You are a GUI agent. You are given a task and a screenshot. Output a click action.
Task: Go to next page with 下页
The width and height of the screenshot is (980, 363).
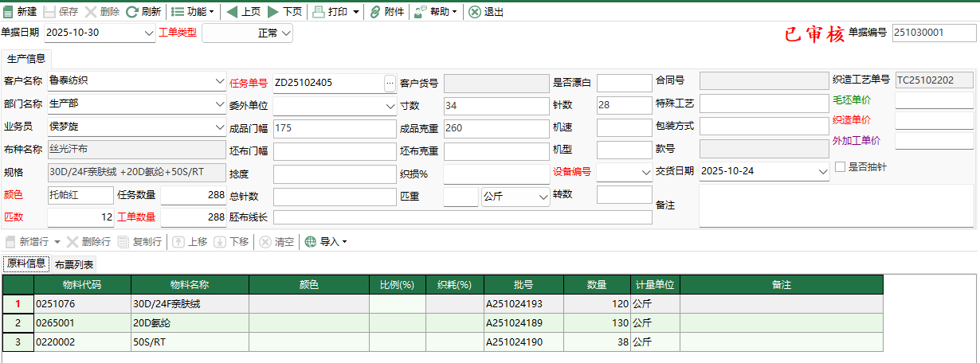click(284, 12)
